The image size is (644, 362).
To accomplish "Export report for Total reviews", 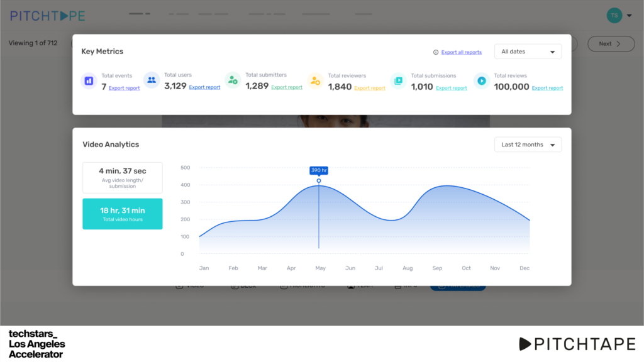I will pyautogui.click(x=547, y=88).
